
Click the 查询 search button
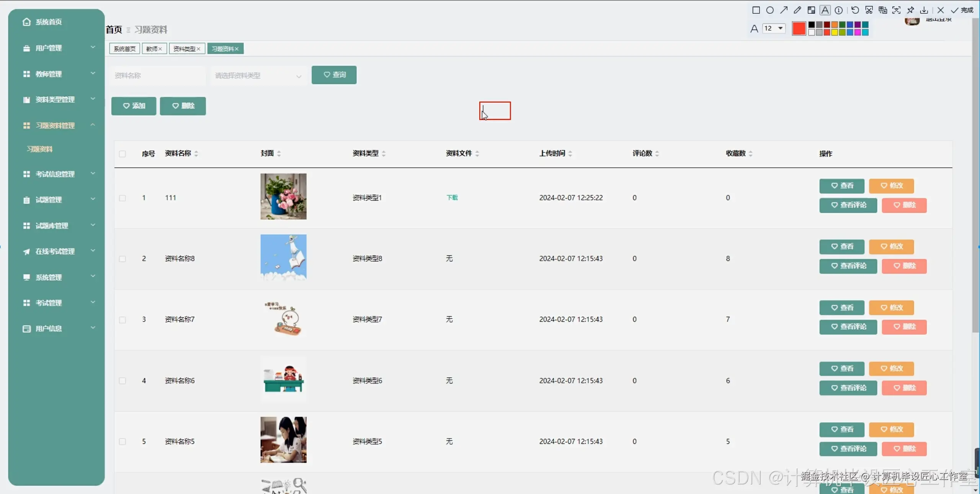(x=334, y=75)
